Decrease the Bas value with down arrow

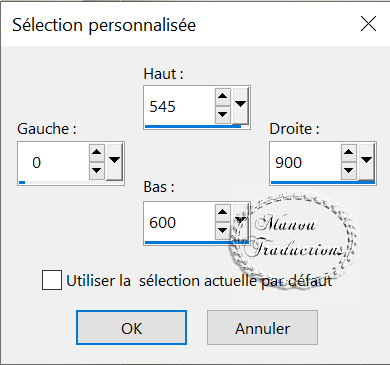pyautogui.click(x=223, y=231)
